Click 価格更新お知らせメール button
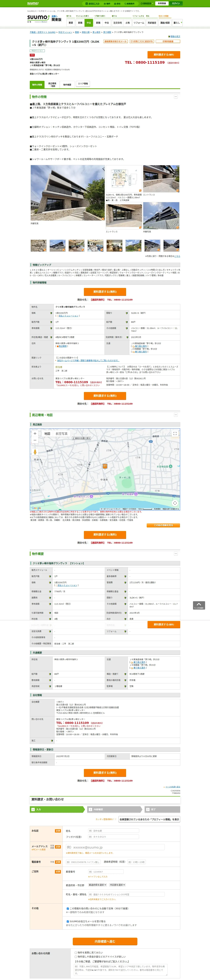The width and height of the screenshot is (210, 980). click(115, 41)
